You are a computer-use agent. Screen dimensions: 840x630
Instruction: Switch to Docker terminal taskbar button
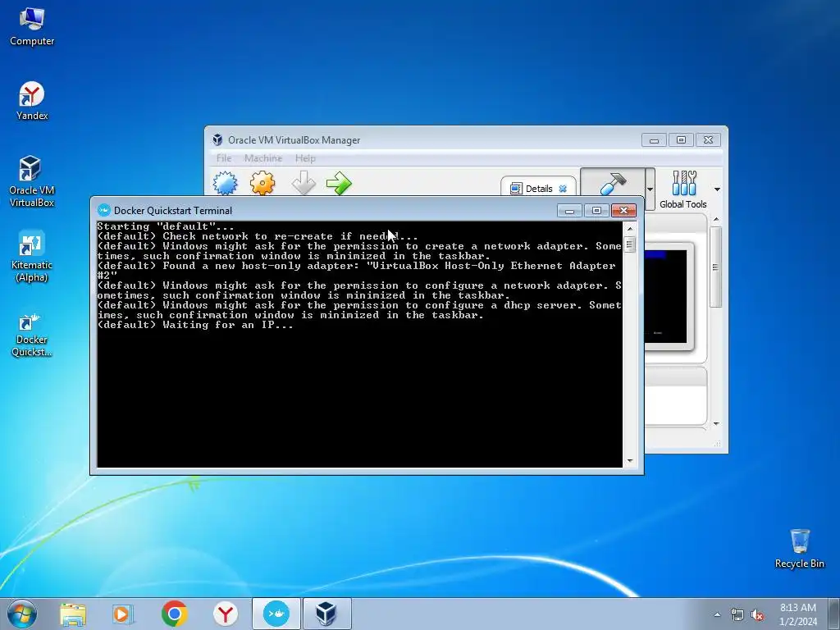click(x=276, y=614)
